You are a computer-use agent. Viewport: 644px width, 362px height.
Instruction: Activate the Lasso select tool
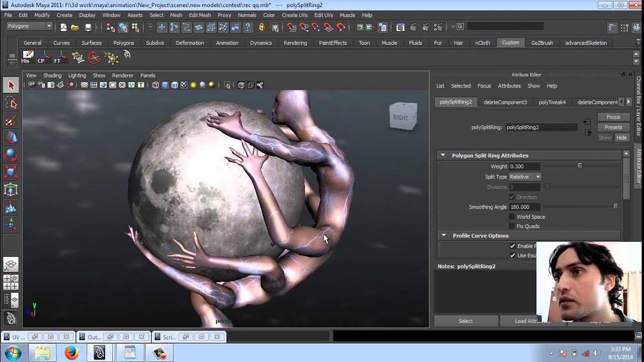click(x=11, y=103)
